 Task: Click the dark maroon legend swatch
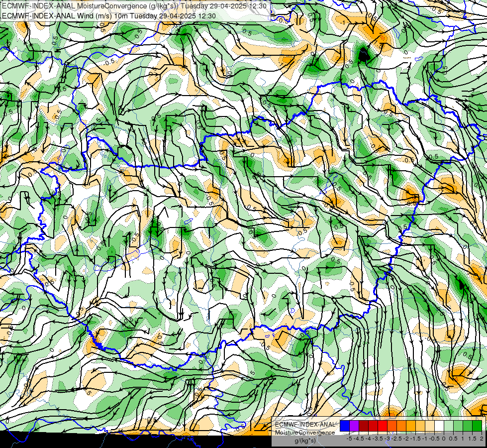point(364,426)
